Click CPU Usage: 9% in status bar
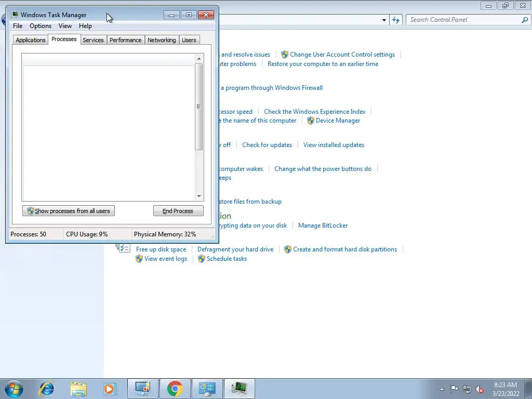 pyautogui.click(x=87, y=234)
